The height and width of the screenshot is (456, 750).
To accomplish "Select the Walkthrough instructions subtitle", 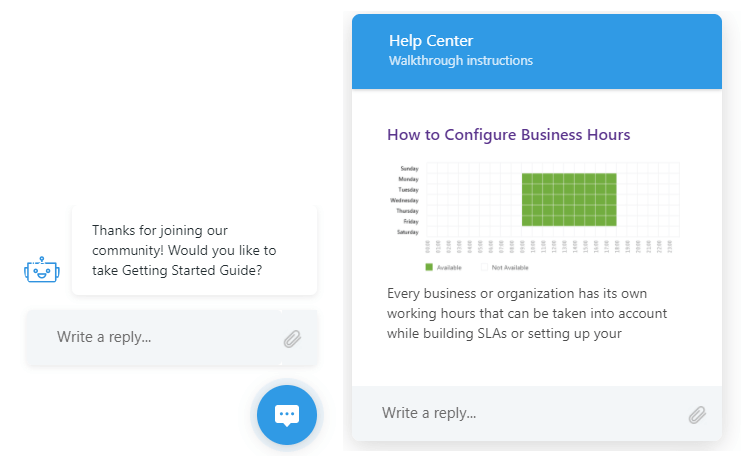I will click(x=461, y=61).
